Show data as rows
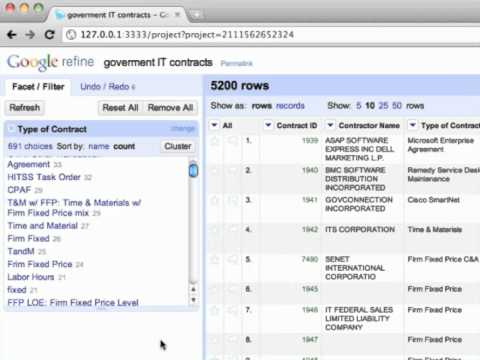 click(x=262, y=106)
